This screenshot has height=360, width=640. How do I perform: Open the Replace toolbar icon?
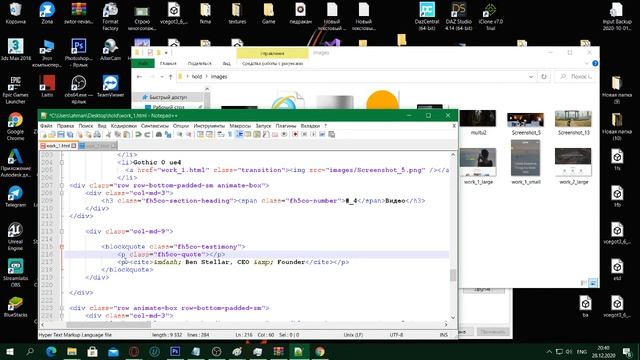point(168,134)
